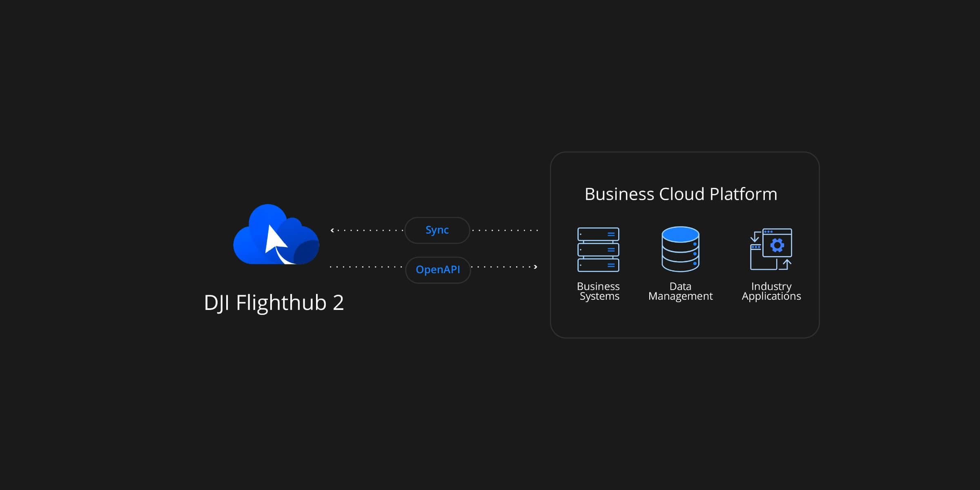Screen dimensions: 980x490
Task: Click the 'Business Cloud Platform' heading
Action: (x=681, y=194)
